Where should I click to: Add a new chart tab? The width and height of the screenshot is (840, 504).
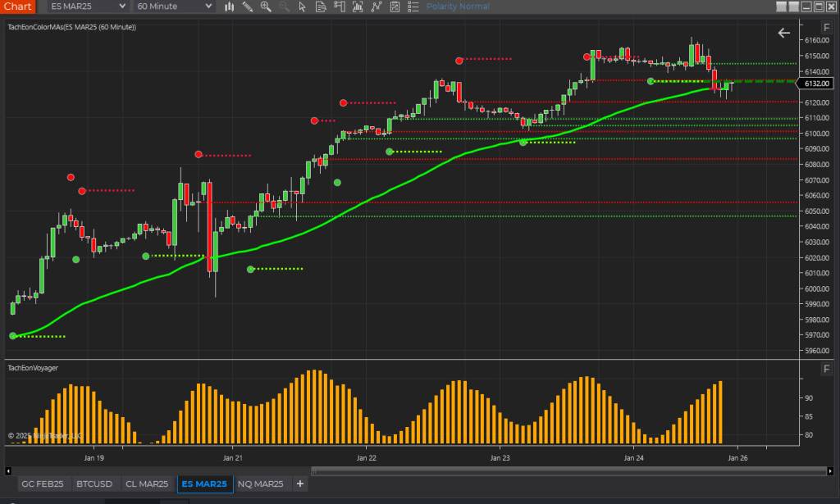(300, 484)
